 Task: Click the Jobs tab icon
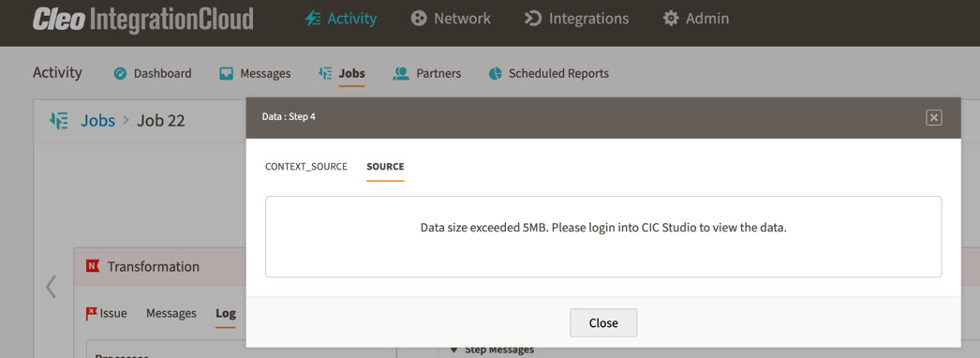tap(325, 73)
